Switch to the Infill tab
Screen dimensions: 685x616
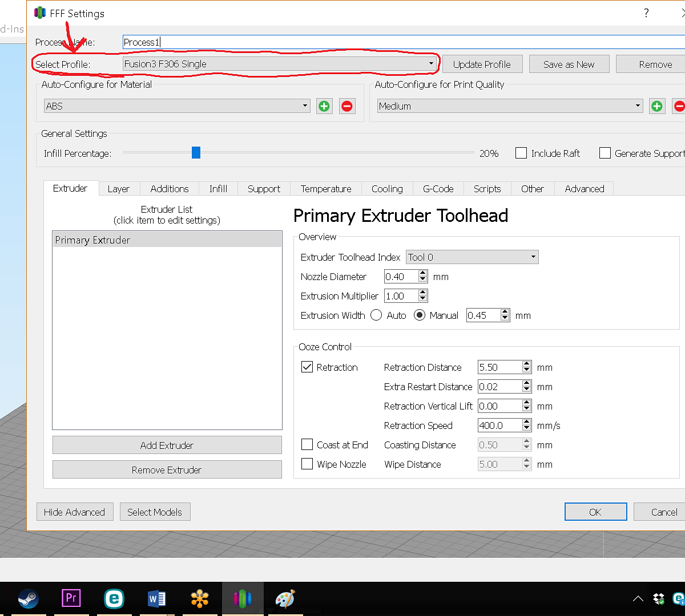(x=218, y=189)
